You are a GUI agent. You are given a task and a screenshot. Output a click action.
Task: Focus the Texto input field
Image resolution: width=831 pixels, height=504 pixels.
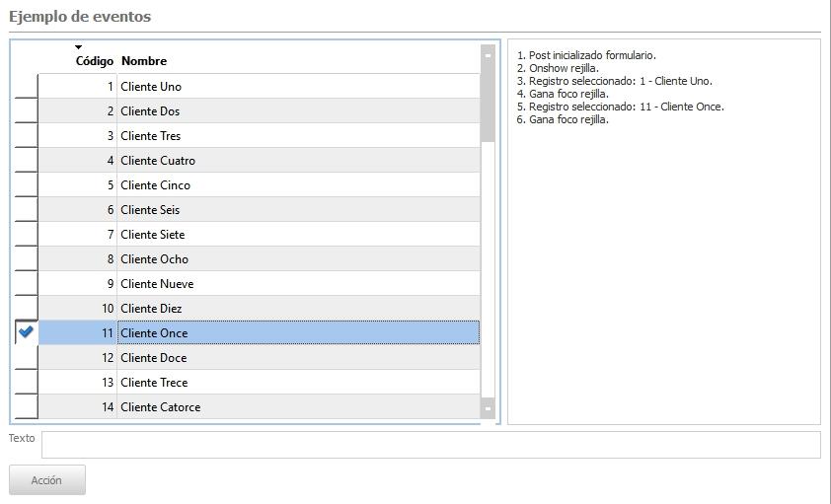tap(430, 445)
